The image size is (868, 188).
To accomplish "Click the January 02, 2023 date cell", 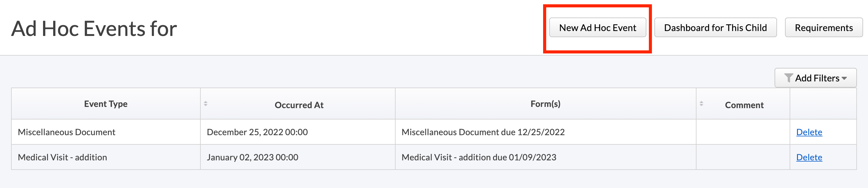I will point(252,157).
